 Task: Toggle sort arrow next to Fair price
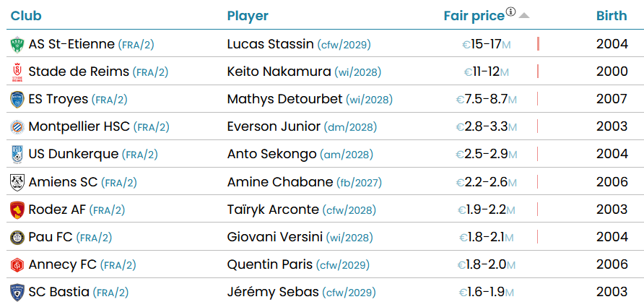coord(524,16)
